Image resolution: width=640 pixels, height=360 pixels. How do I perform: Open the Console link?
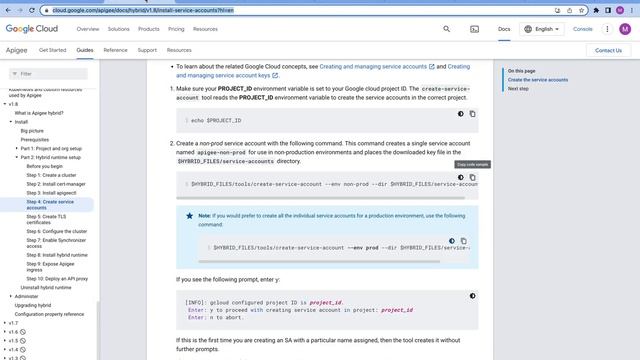coord(582,29)
